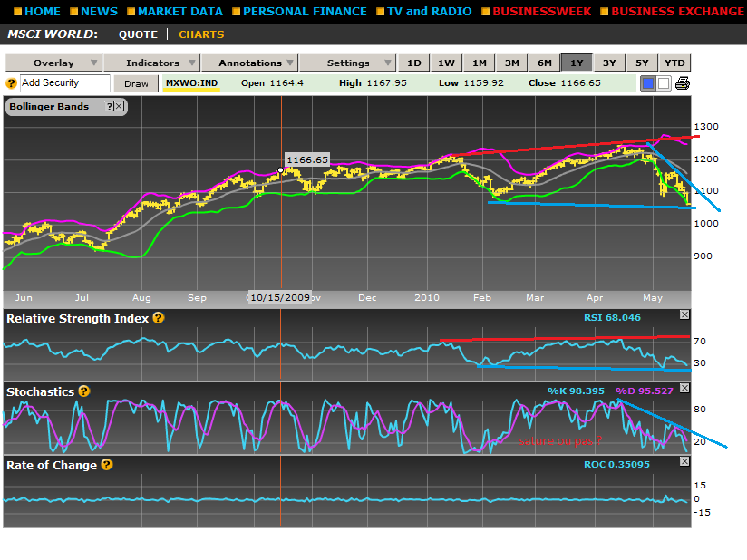
Task: Switch to the QUOTE tab
Action: [138, 34]
